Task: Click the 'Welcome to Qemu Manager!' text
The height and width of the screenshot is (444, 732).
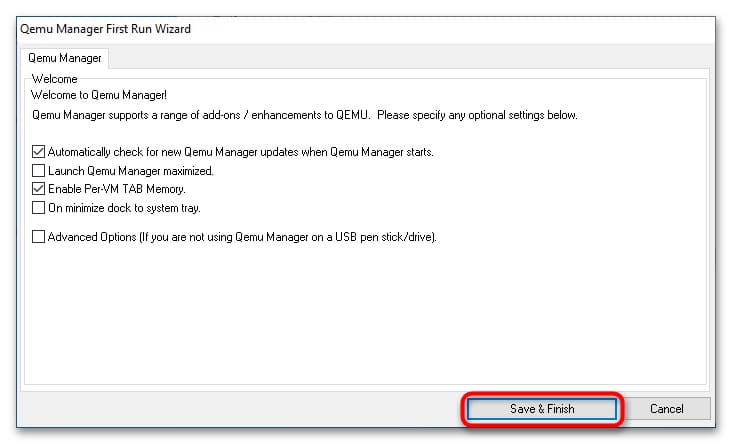Action: (x=97, y=95)
